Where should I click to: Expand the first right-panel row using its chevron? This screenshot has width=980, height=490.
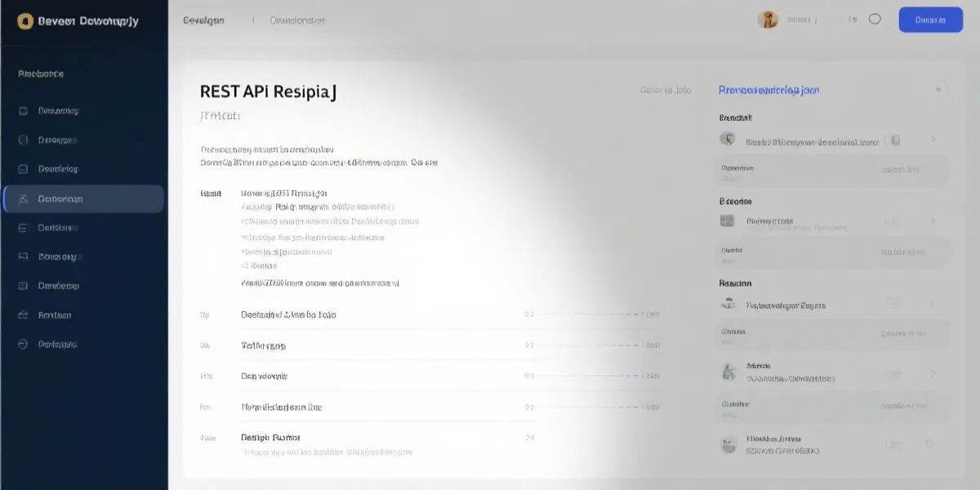[x=933, y=140]
